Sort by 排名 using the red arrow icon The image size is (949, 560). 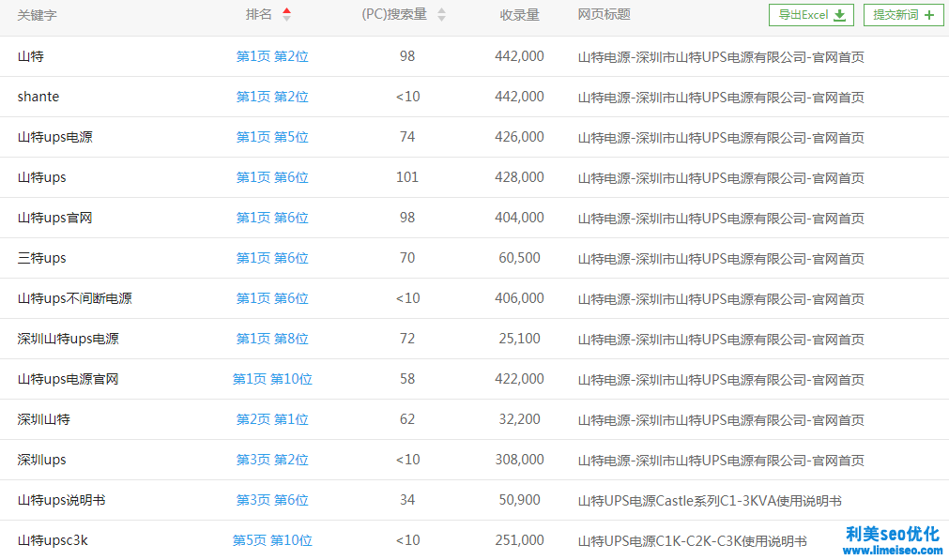[287, 14]
